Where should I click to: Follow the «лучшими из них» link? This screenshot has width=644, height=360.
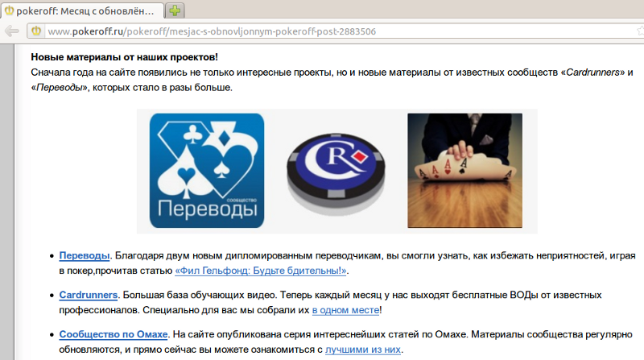(363, 350)
